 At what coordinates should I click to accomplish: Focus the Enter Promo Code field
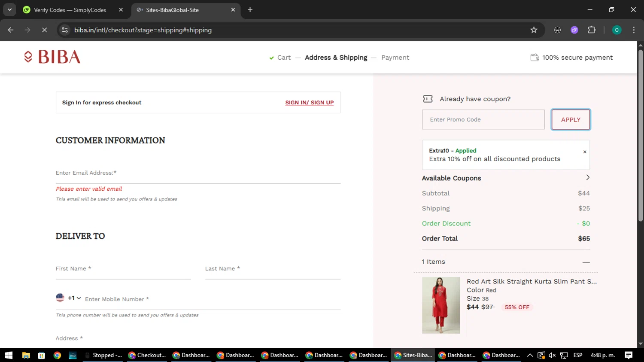(x=483, y=119)
